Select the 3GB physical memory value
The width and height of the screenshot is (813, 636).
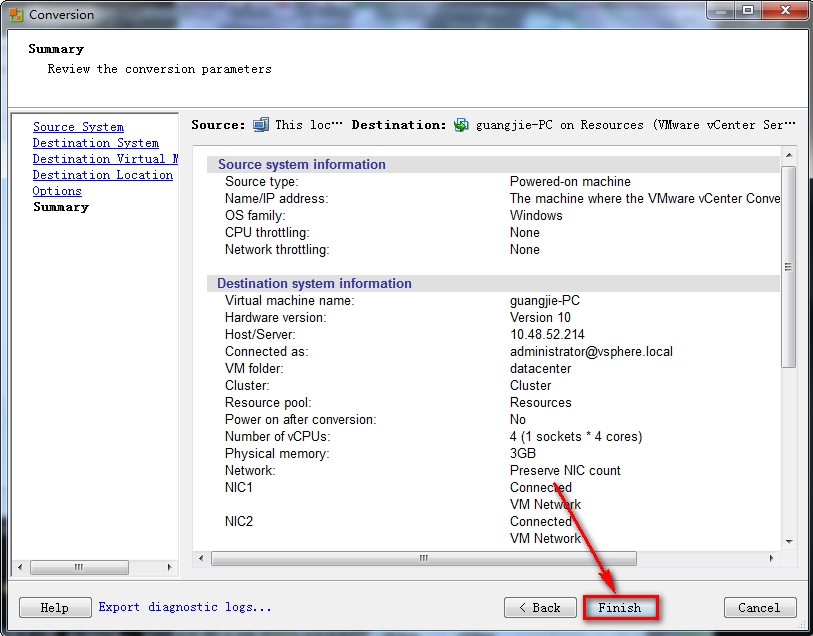[523, 454]
